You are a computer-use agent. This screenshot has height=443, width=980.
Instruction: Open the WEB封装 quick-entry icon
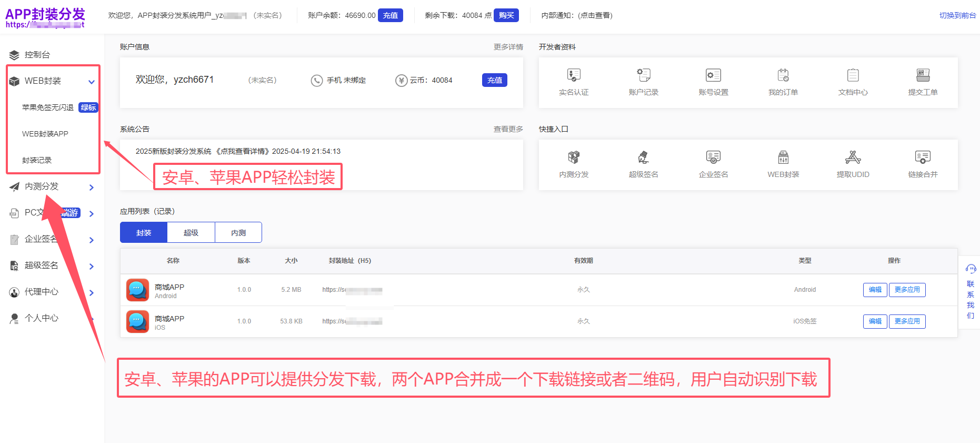(783, 157)
